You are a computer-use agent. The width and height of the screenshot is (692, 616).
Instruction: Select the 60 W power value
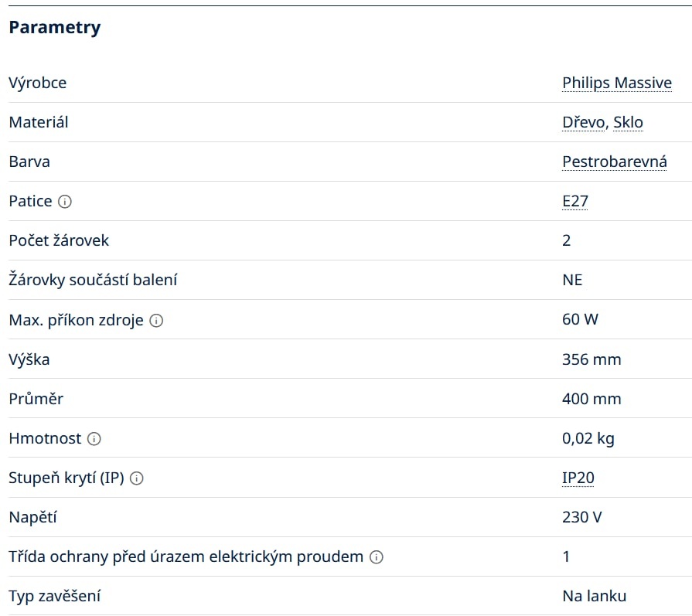[x=580, y=319]
